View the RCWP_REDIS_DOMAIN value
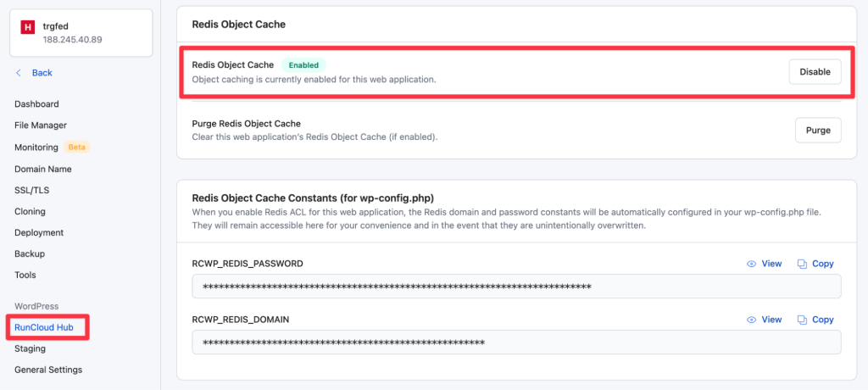The image size is (868, 390). point(765,320)
